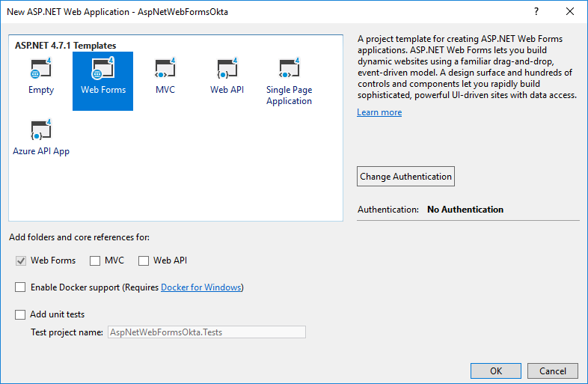This screenshot has height=384, width=588.
Task: Select the Web API template icon
Action: pyautogui.click(x=227, y=70)
